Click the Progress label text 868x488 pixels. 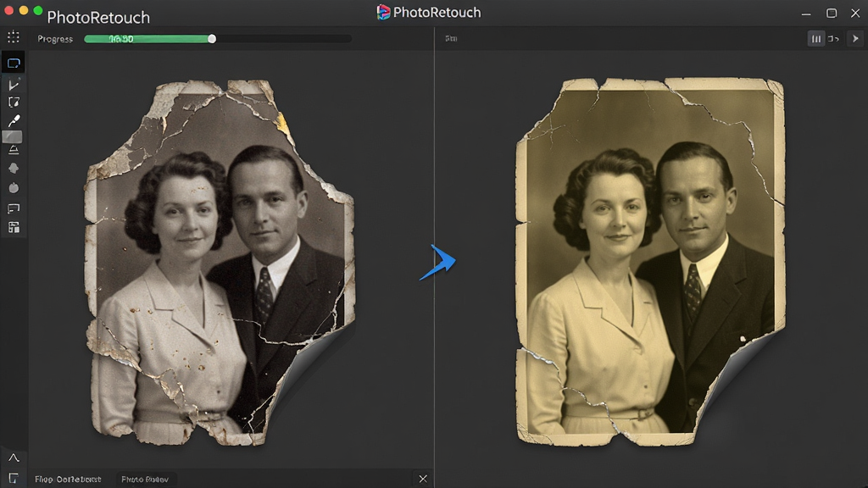point(55,39)
